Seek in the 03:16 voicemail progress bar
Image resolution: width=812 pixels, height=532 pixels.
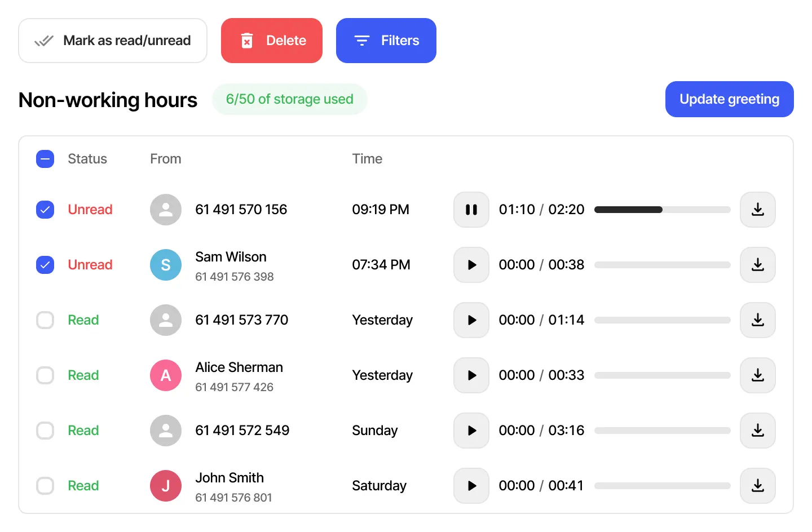click(x=663, y=431)
